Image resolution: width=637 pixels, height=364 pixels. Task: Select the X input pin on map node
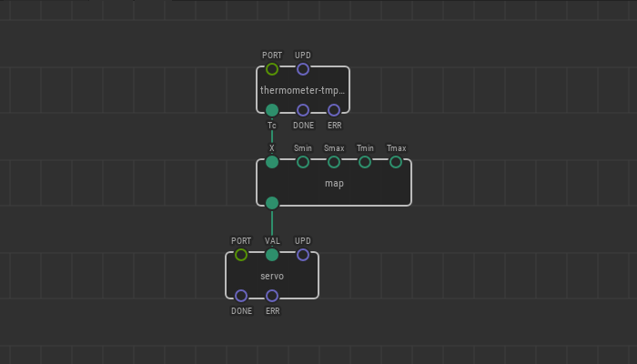(x=272, y=162)
